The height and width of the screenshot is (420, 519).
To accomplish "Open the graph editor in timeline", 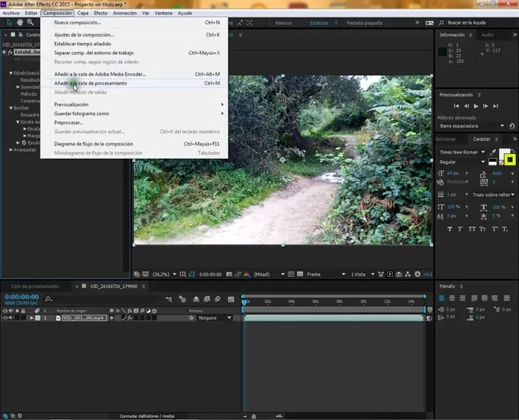I will (231, 299).
